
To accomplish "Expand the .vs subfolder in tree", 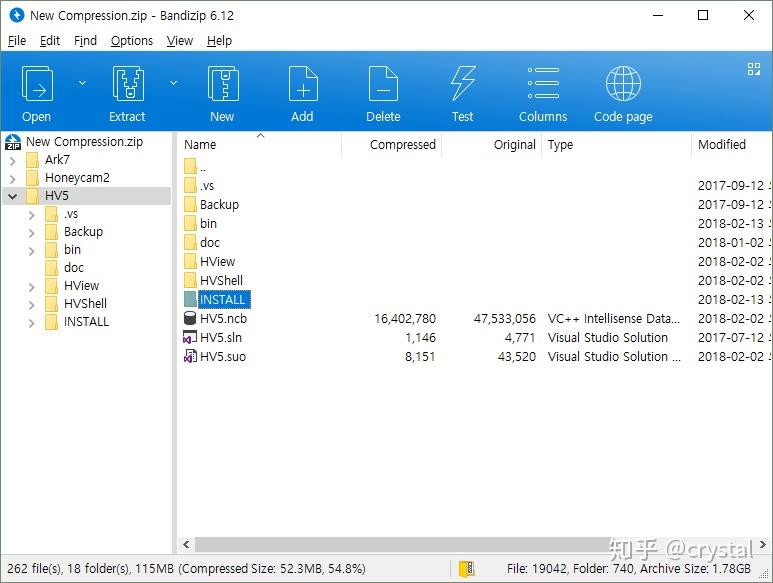I will click(32, 215).
